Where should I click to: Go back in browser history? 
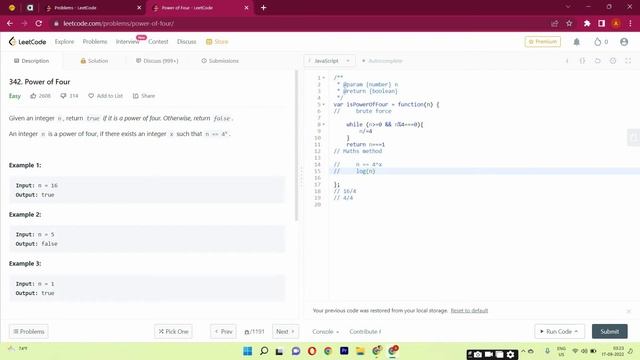click(10, 24)
